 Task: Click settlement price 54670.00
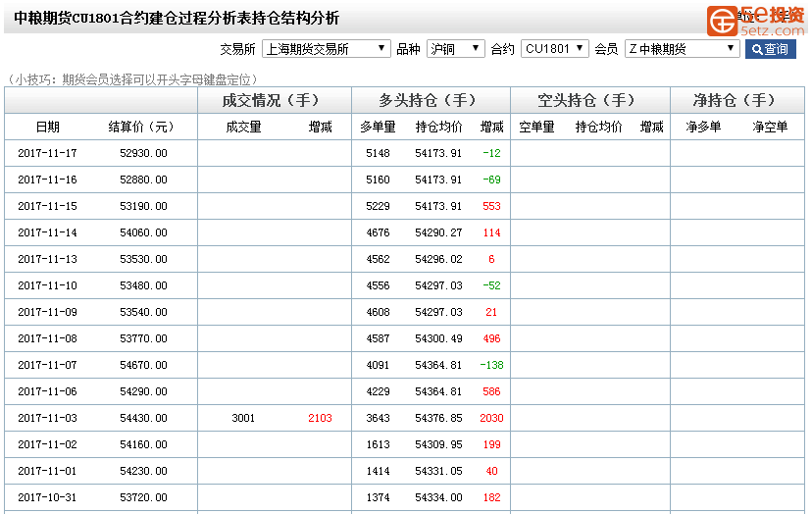pos(143,365)
